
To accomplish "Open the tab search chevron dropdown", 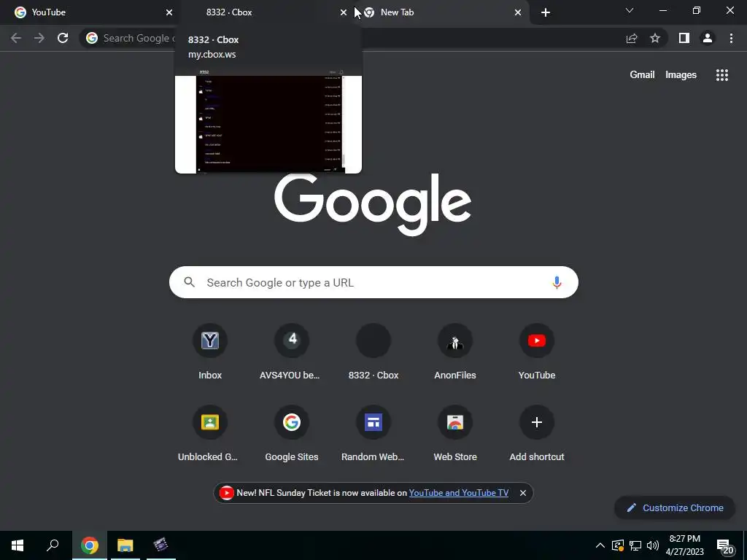I will point(630,10).
